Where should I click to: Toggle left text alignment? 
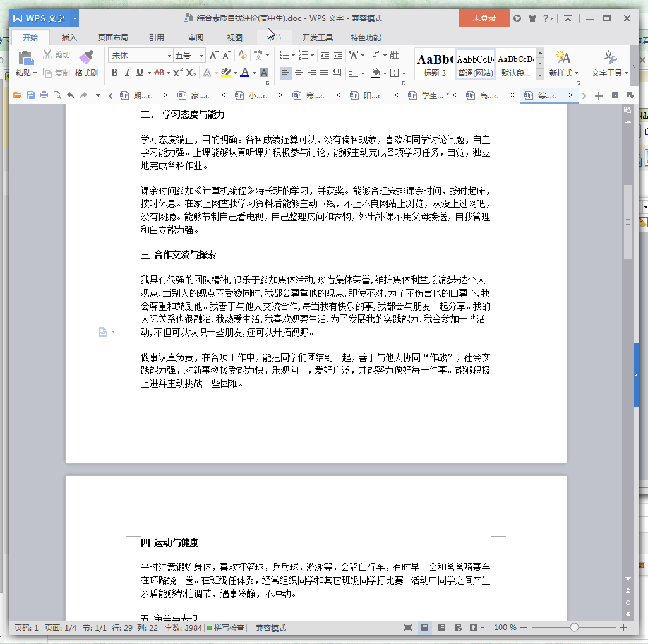point(285,73)
